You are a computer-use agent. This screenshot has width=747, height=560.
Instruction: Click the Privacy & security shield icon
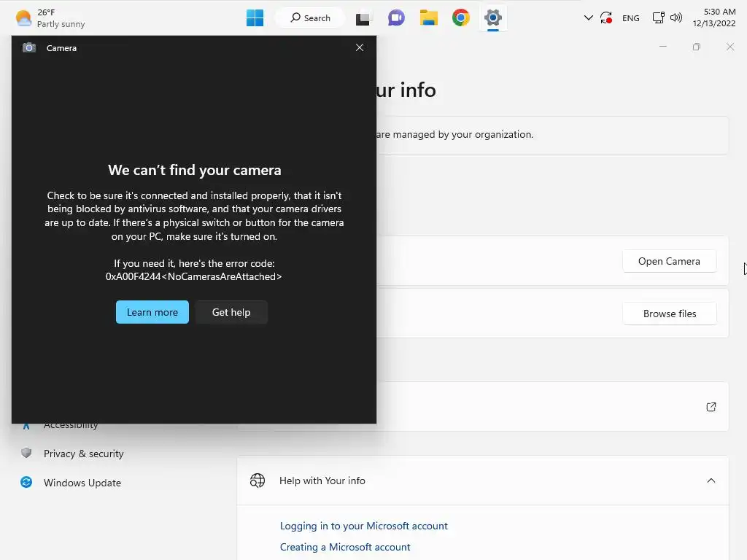click(x=26, y=453)
